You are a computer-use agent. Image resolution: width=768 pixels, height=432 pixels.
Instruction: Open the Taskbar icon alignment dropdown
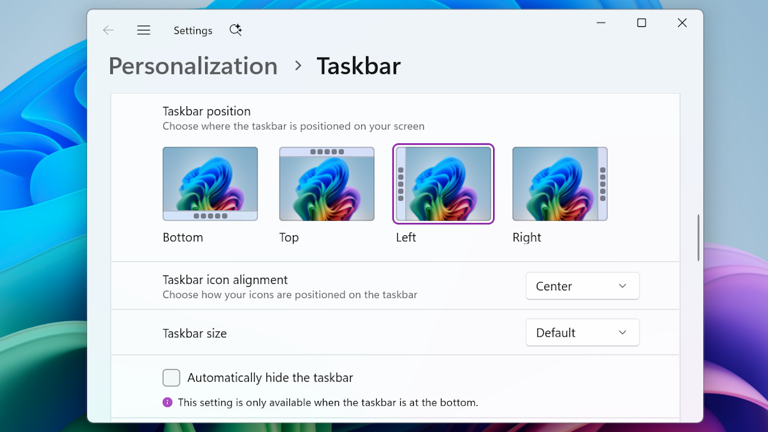tap(582, 286)
